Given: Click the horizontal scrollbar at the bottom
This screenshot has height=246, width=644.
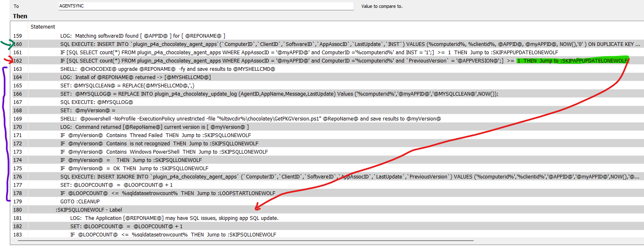Looking at the screenshot, I should pos(248,241).
